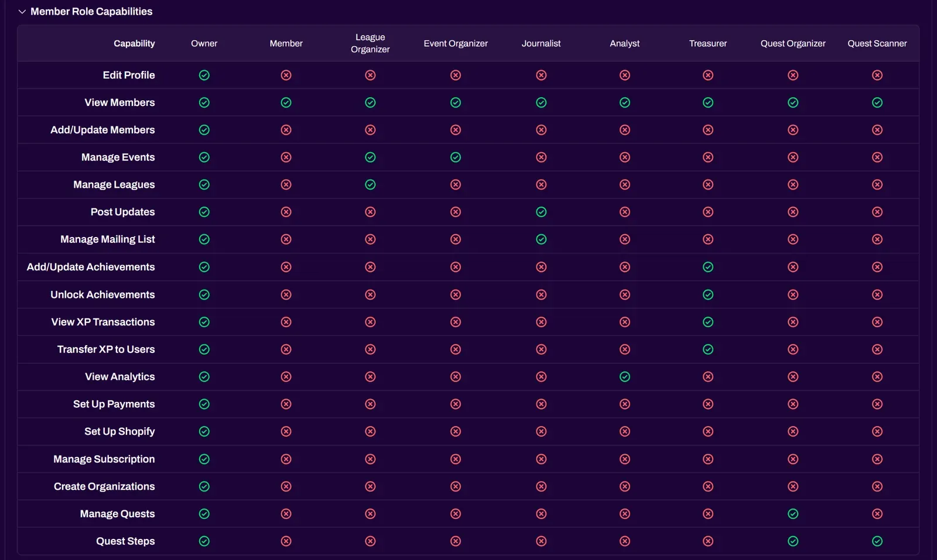
Task: Click the Quest Scanner checkmark for View Members
Action: (877, 102)
